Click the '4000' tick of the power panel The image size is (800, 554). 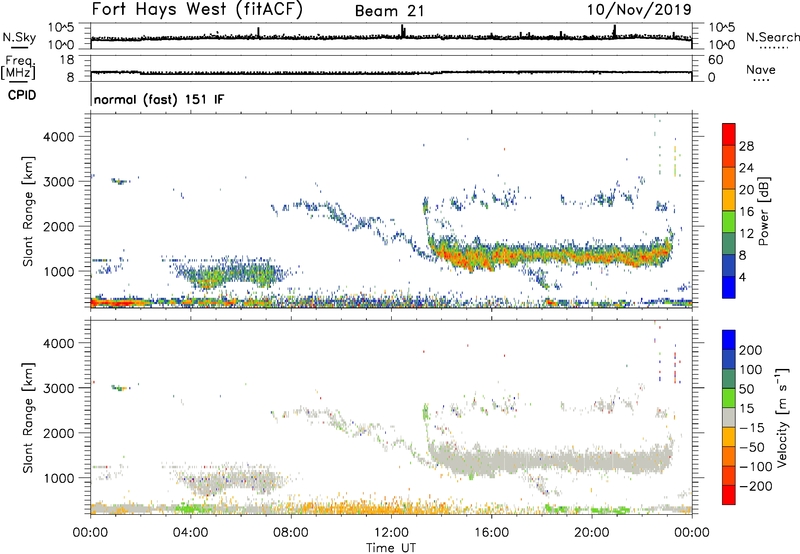point(59,137)
